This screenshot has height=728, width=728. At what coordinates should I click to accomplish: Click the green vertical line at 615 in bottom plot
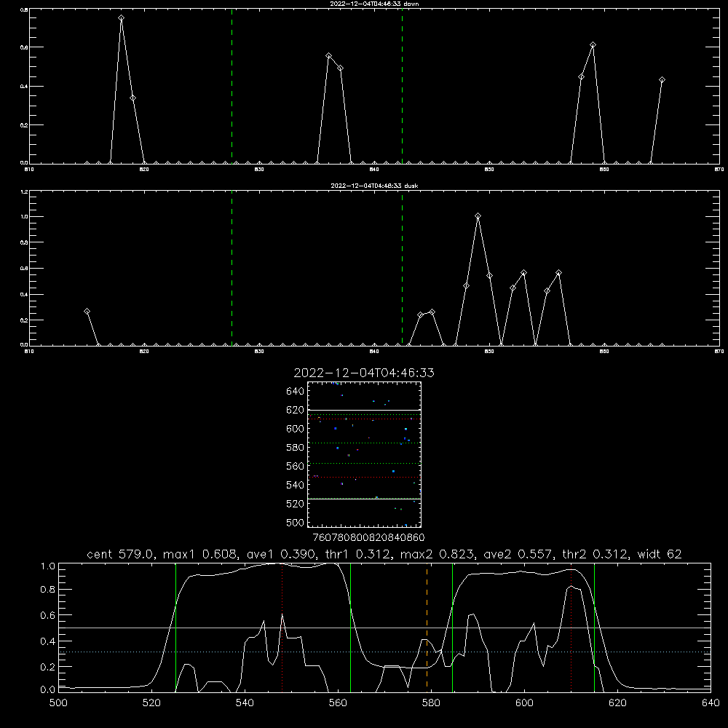tap(594, 627)
